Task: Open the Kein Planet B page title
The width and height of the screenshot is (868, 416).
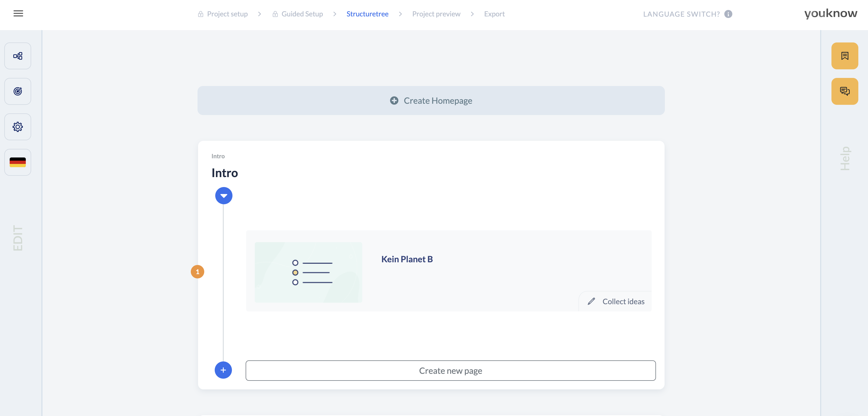Action: click(x=407, y=259)
